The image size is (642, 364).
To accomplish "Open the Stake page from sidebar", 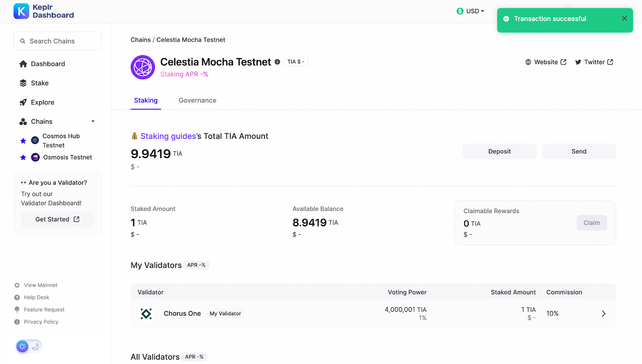I will pyautogui.click(x=40, y=83).
